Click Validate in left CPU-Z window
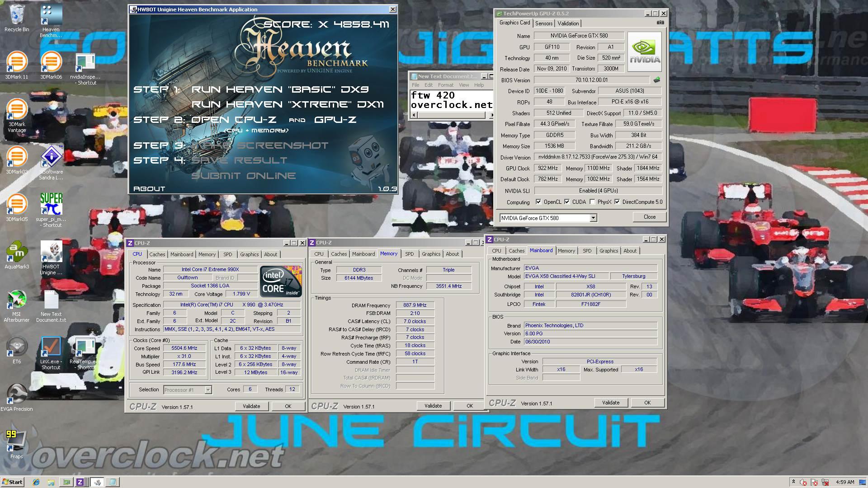 [x=251, y=406]
